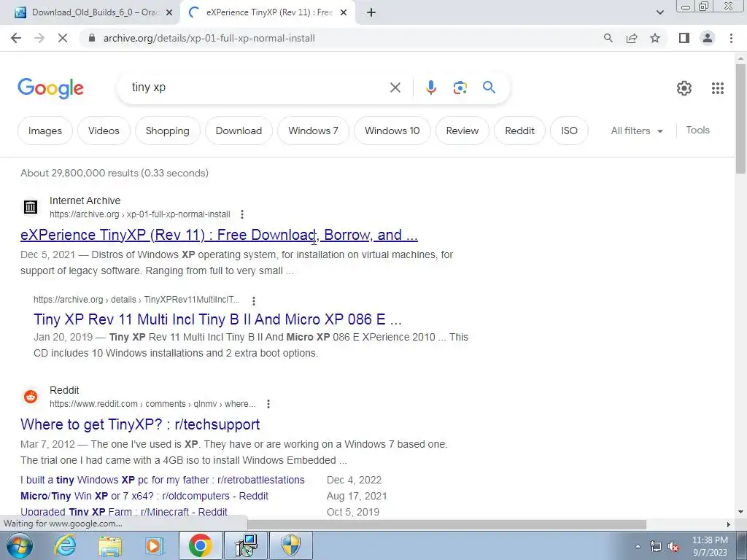Image resolution: width=747 pixels, height=560 pixels.
Task: Select the Shopping filter chip
Action: tap(167, 131)
